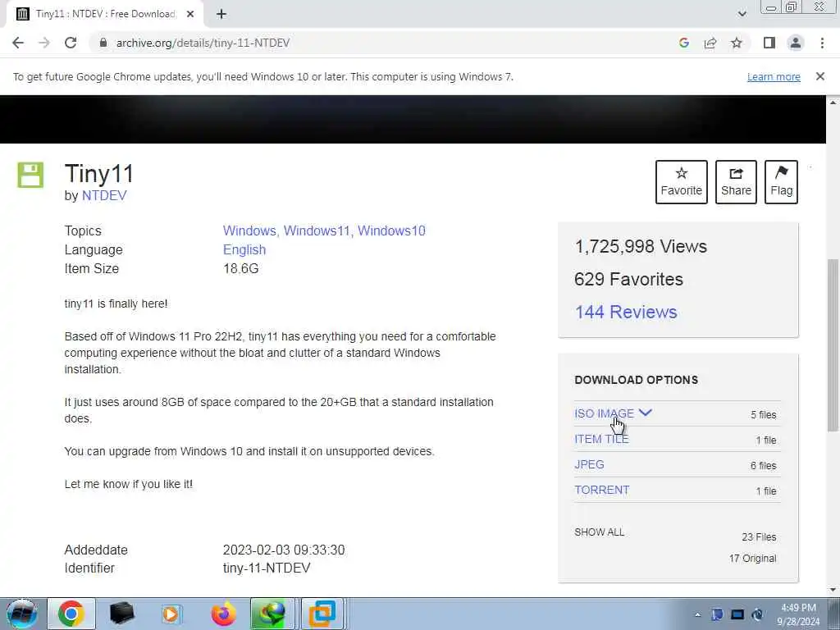Image resolution: width=840 pixels, height=630 pixels.
Task: Open the tab search chevron
Action: pyautogui.click(x=742, y=14)
